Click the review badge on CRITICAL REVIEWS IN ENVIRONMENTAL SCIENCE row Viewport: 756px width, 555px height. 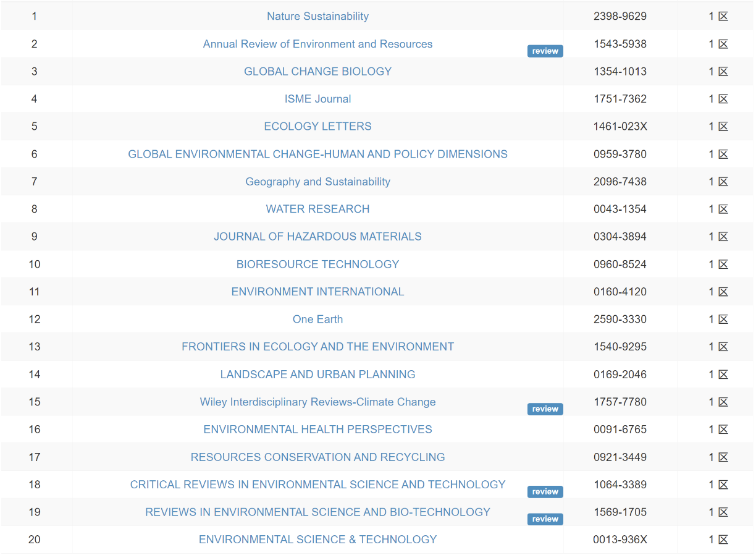click(x=545, y=491)
